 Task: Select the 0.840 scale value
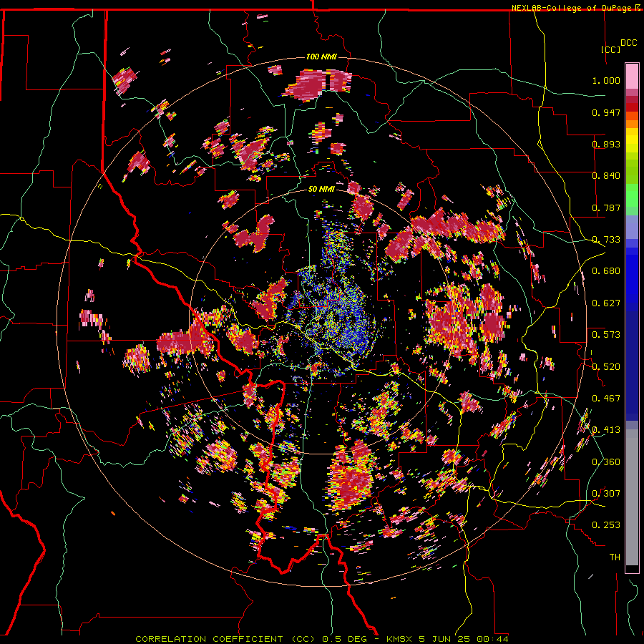click(606, 176)
